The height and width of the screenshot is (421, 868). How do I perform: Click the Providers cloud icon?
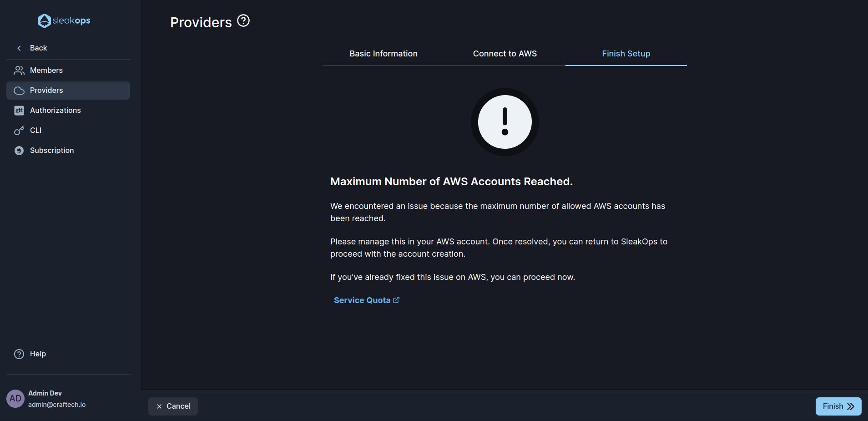tap(19, 91)
